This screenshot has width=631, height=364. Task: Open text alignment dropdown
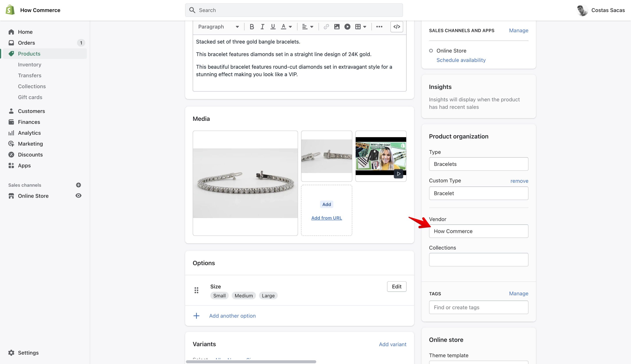[x=308, y=27]
